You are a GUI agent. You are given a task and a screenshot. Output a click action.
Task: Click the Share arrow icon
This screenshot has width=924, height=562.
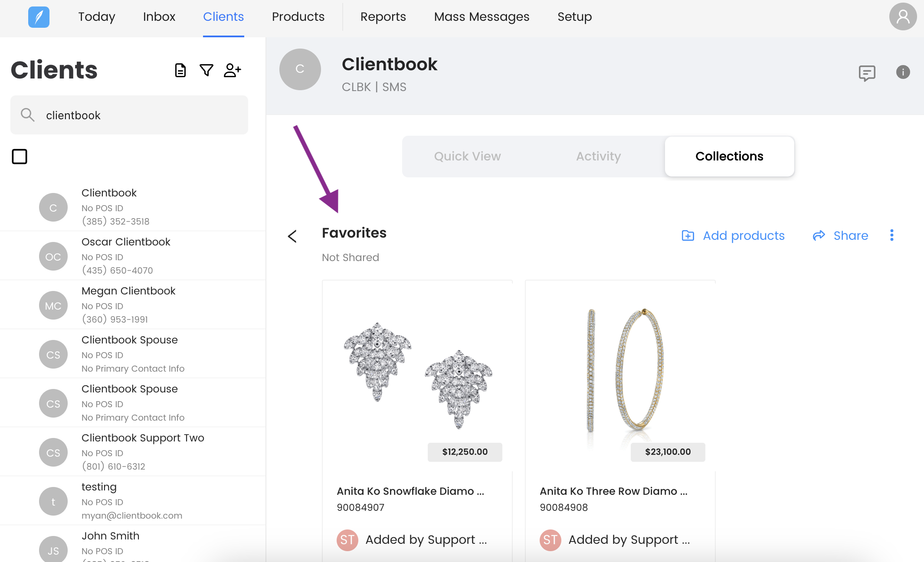pos(819,235)
